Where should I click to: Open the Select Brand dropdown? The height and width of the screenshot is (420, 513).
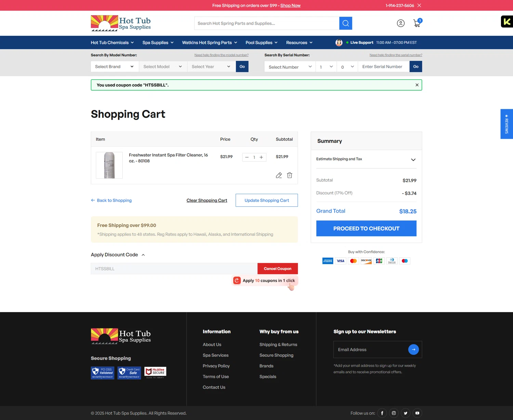pos(115,67)
